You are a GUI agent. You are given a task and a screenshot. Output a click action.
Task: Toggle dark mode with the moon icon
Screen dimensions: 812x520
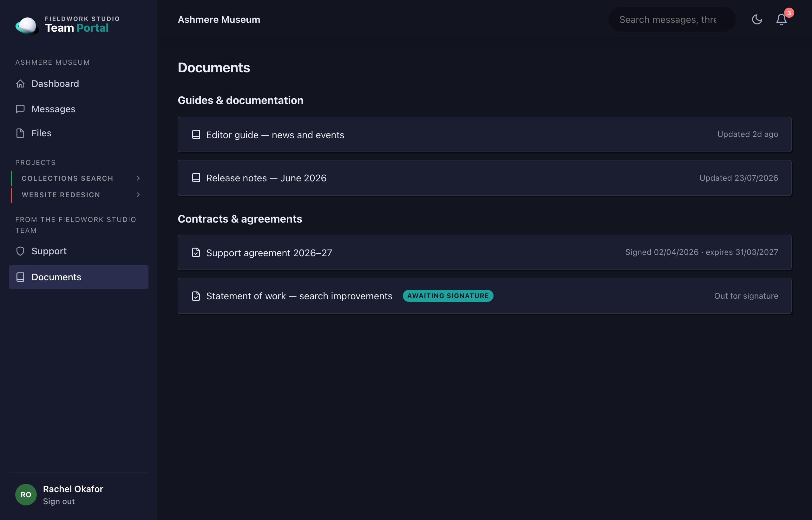click(x=757, y=19)
